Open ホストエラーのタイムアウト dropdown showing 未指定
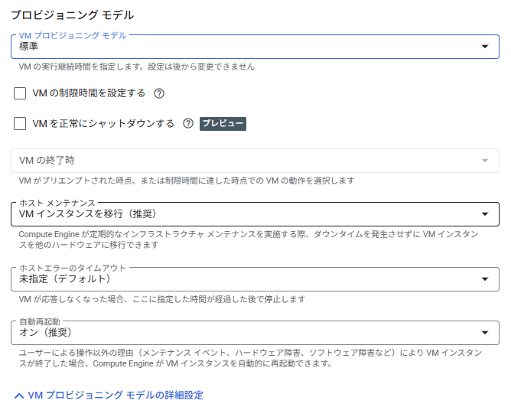Screen dimensions: 511x420 (x=245, y=279)
